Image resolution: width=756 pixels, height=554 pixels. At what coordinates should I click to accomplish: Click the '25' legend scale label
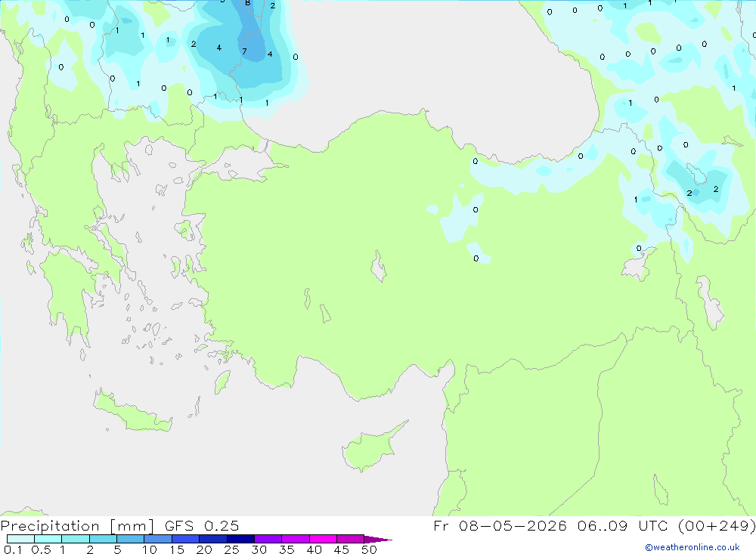tap(231, 549)
